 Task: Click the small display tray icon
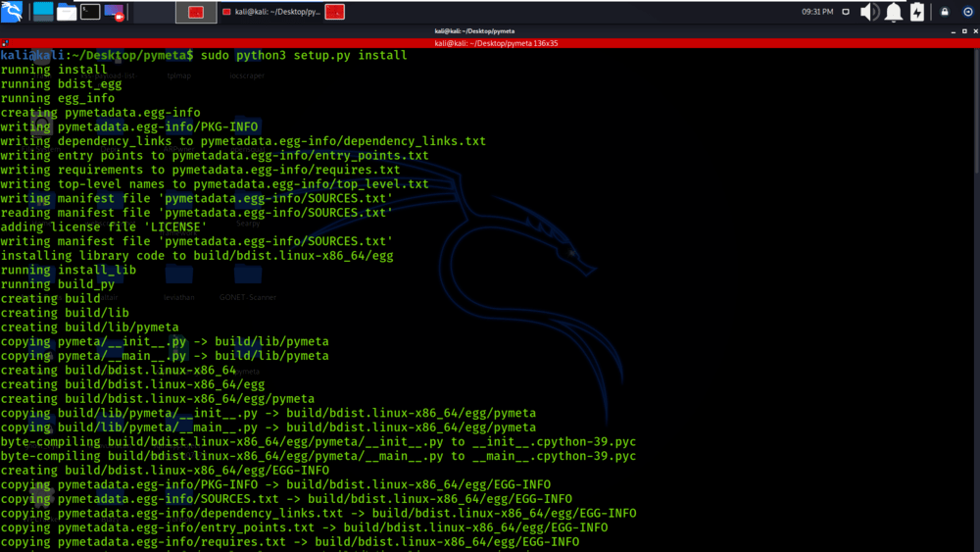tap(846, 12)
